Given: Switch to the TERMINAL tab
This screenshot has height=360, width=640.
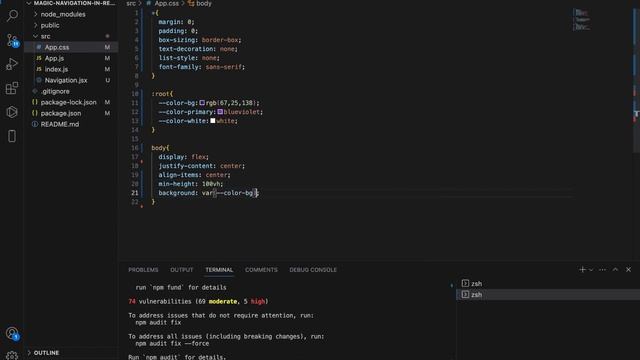Looking at the screenshot, I should 219,270.
